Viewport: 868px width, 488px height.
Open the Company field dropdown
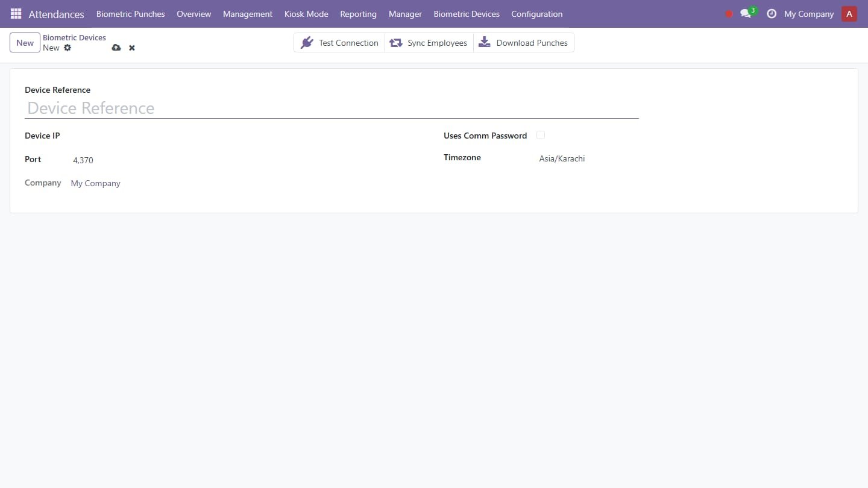click(x=235, y=183)
